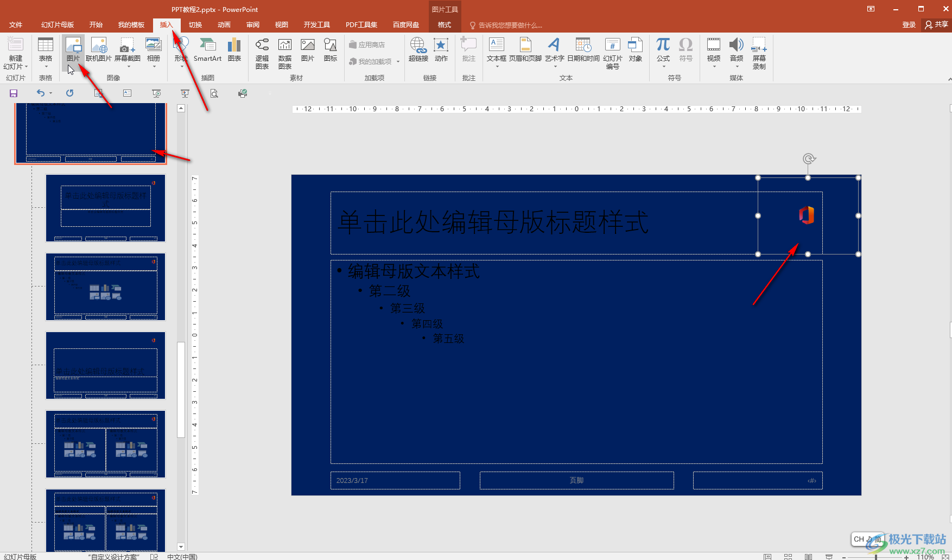Screen dimensions: 952x560
Task: Insert Slide Number (幻灯片编号)
Action: pyautogui.click(x=613, y=53)
